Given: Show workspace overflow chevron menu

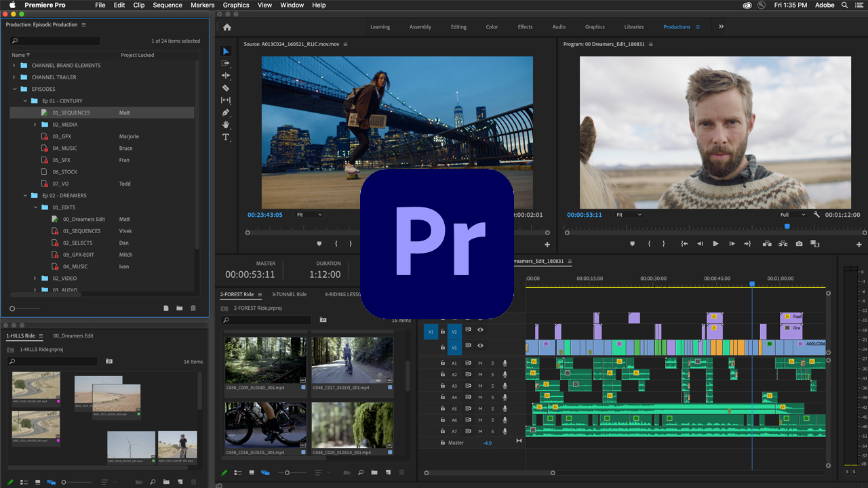Looking at the screenshot, I should pos(721,27).
